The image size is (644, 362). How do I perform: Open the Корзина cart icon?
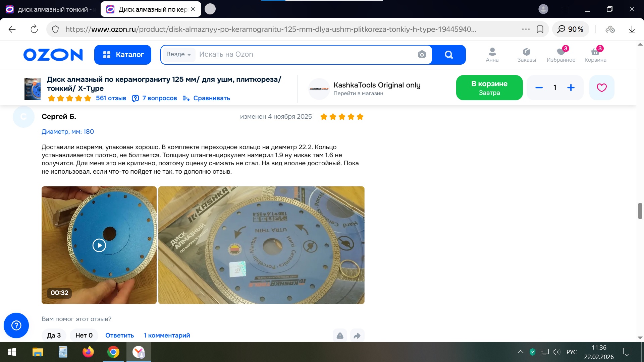click(595, 55)
